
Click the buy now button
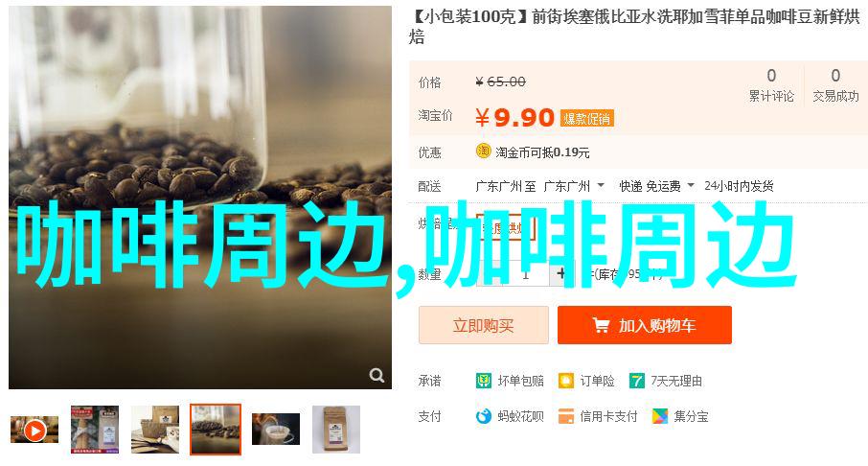(484, 325)
